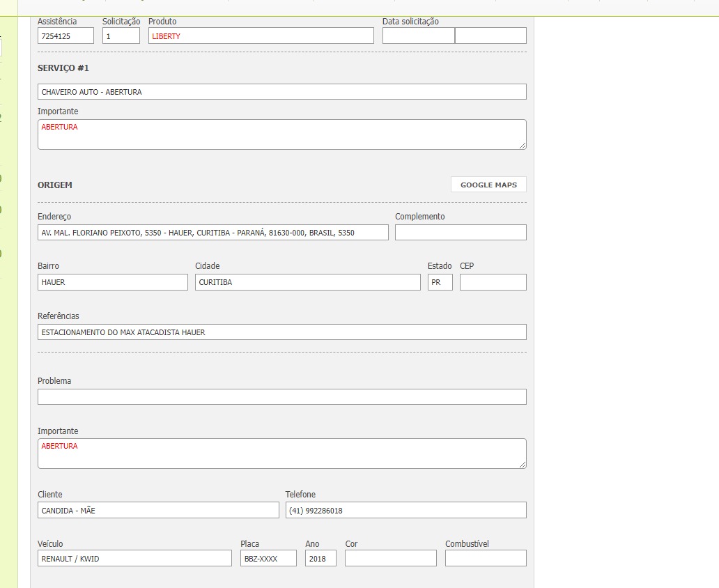Click the Chaveiro Auto - Abertura service field
This screenshot has width=719, height=588.
pyautogui.click(x=281, y=92)
